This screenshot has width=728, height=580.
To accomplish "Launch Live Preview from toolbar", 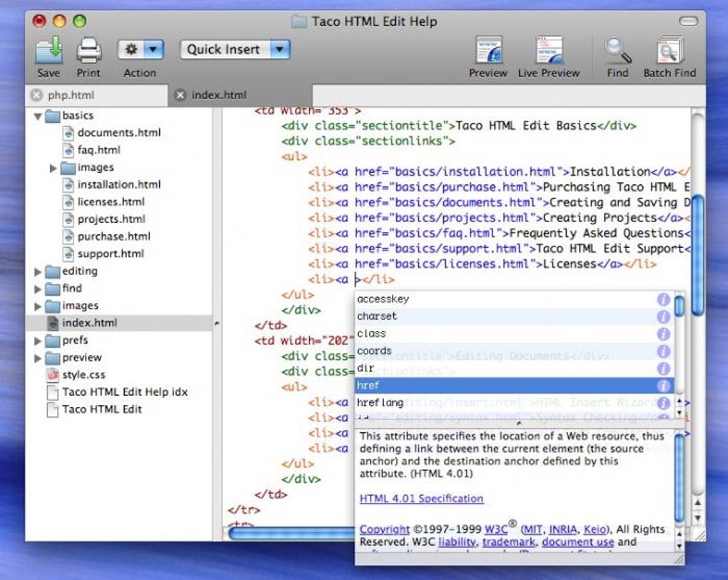I will [549, 51].
